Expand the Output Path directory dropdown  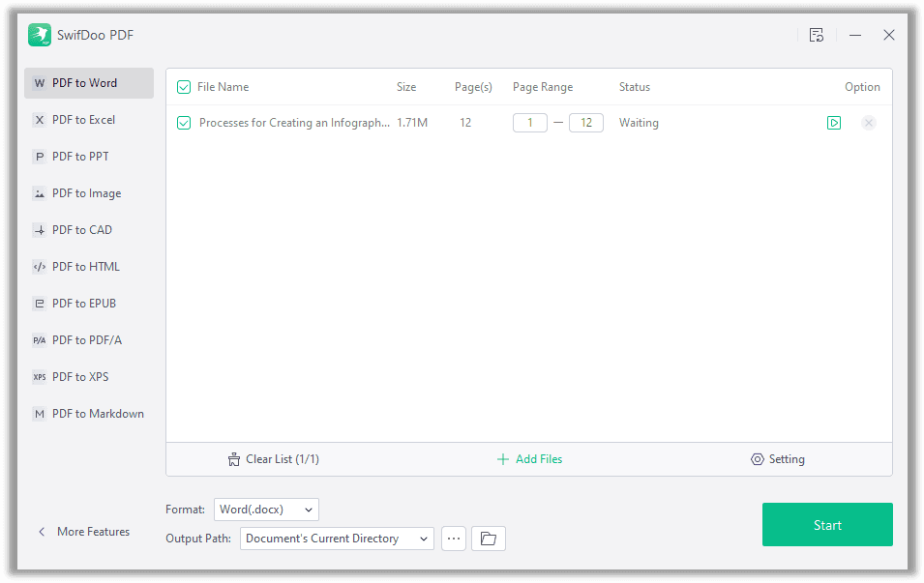click(337, 539)
